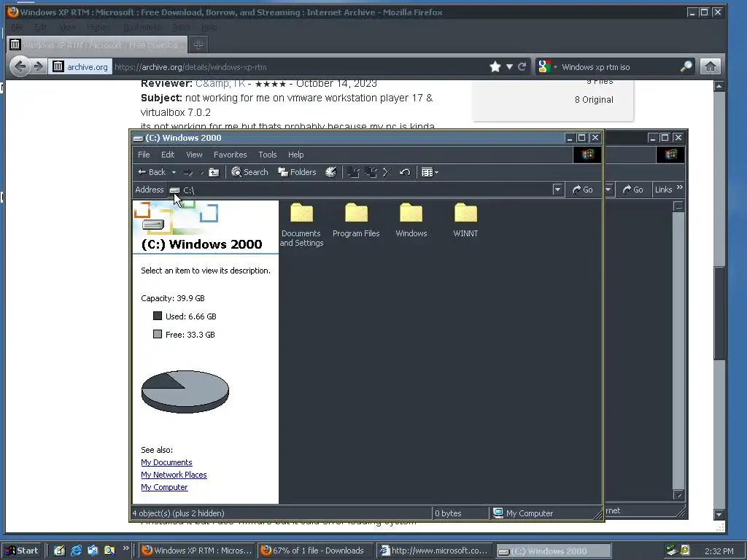Open the History pane icon
The height and width of the screenshot is (560, 747).
click(x=331, y=172)
